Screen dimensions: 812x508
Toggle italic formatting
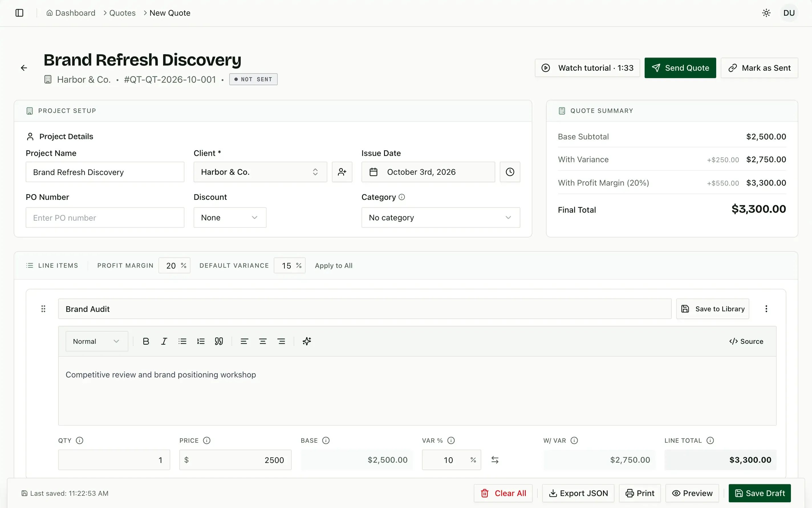coord(164,341)
